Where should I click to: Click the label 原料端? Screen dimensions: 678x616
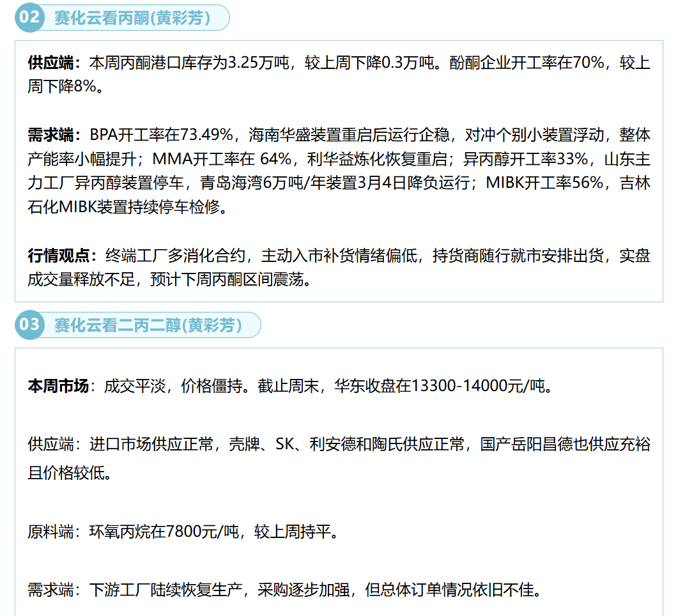pyautogui.click(x=50, y=532)
